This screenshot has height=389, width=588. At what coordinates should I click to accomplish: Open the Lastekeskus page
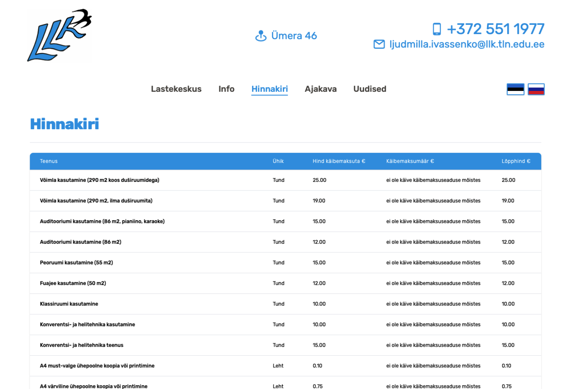click(x=176, y=89)
